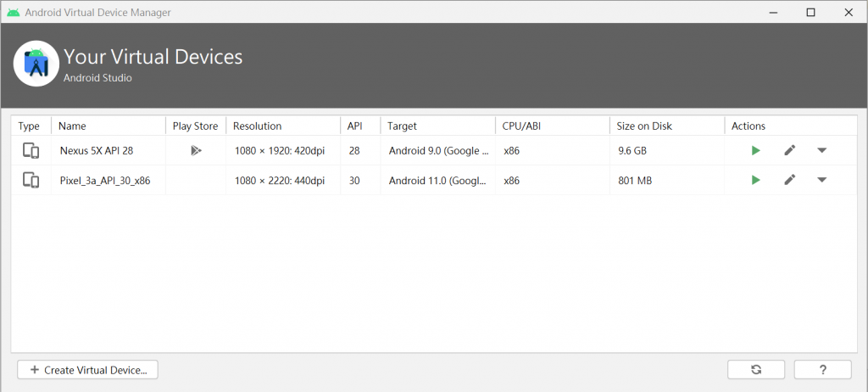Click the device type icon for Nexus 5X

tap(31, 150)
